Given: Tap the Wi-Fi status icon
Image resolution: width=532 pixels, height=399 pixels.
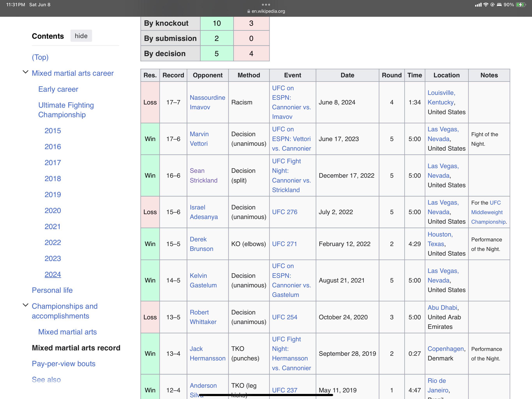Looking at the screenshot, I should click(x=486, y=4).
